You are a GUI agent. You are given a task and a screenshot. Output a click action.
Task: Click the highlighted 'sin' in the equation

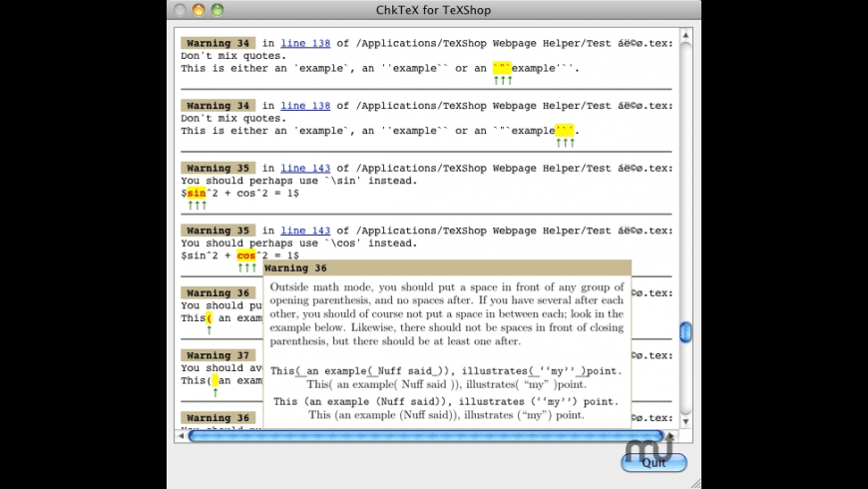pyautogui.click(x=197, y=194)
